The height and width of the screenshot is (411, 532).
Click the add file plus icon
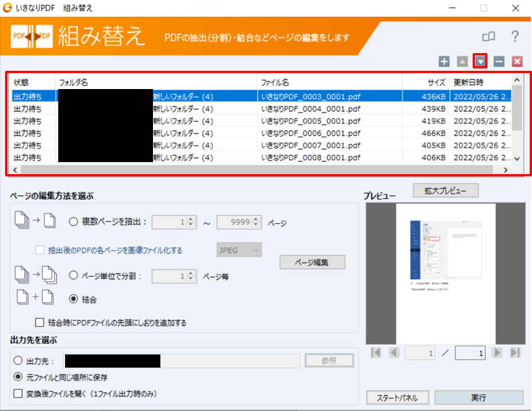pyautogui.click(x=444, y=62)
